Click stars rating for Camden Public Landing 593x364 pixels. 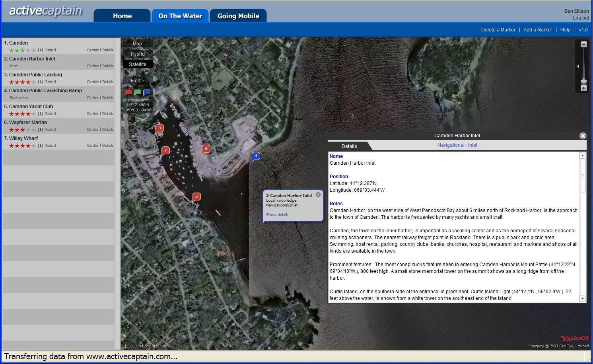pos(22,82)
